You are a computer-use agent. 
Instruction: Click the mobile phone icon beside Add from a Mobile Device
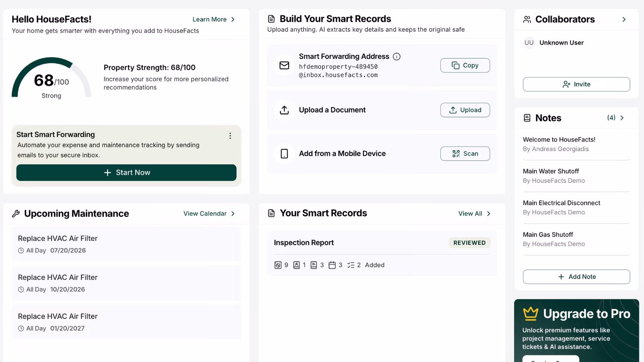coord(284,154)
